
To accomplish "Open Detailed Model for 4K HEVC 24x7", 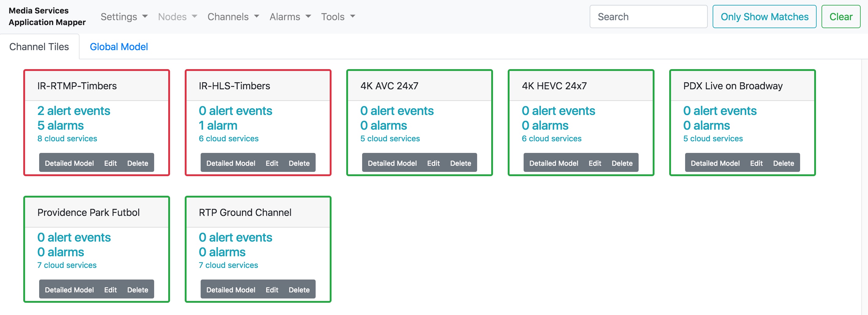I will (x=553, y=163).
